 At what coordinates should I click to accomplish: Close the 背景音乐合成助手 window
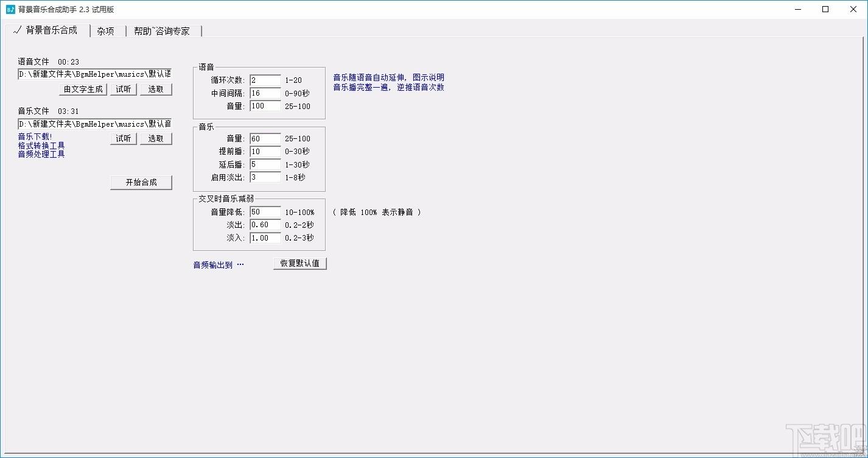pos(853,9)
